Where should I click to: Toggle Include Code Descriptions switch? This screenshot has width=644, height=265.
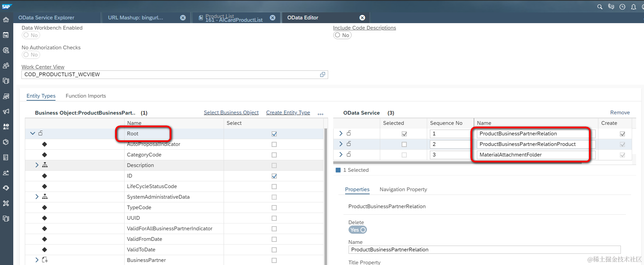(x=342, y=35)
